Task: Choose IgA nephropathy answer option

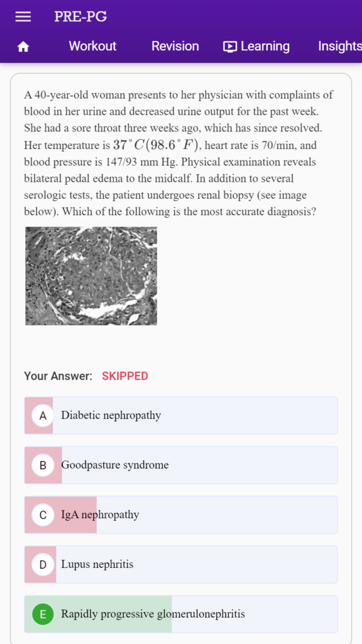Action: point(181,515)
